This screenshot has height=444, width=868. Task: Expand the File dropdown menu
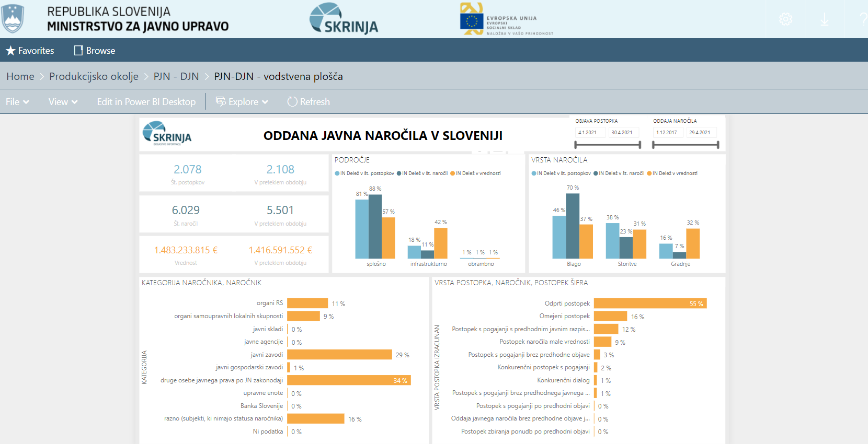point(17,102)
